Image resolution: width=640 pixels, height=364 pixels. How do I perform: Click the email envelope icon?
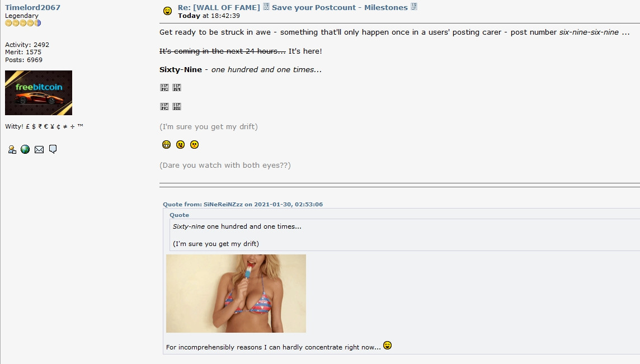39,150
